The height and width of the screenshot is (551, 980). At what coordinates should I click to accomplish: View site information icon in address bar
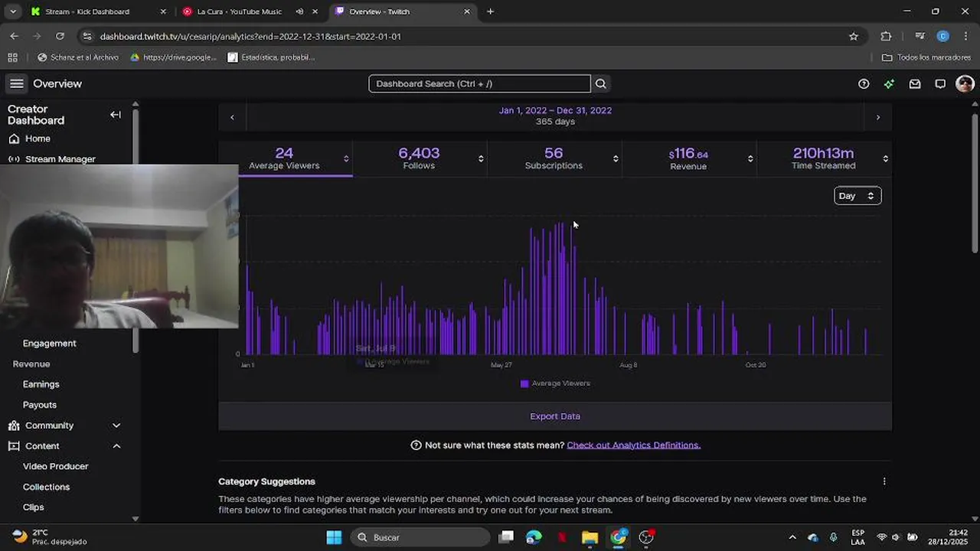click(87, 36)
